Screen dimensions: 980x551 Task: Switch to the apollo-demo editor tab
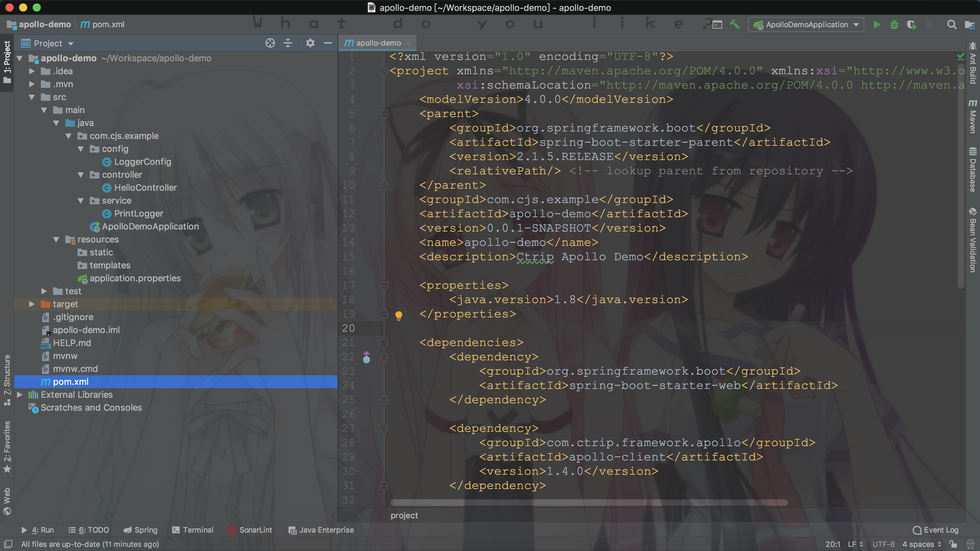click(x=378, y=43)
